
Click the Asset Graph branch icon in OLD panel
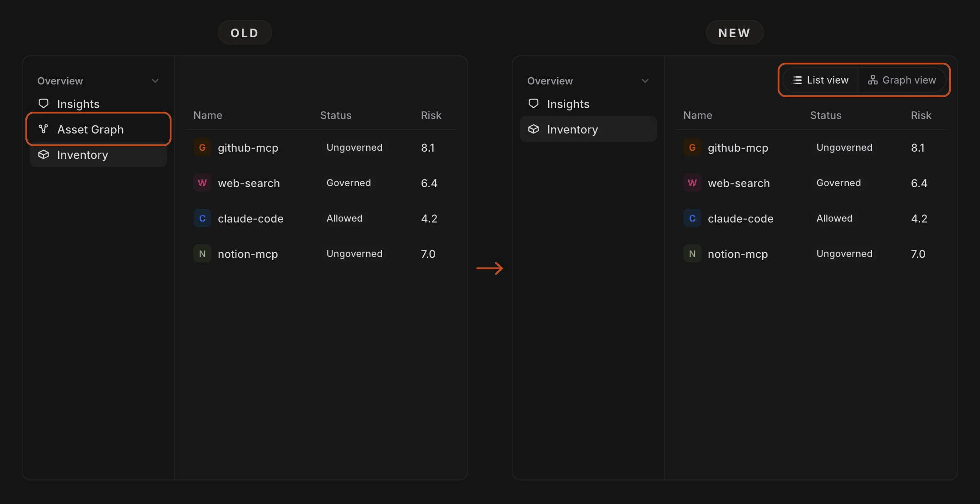[x=44, y=129]
